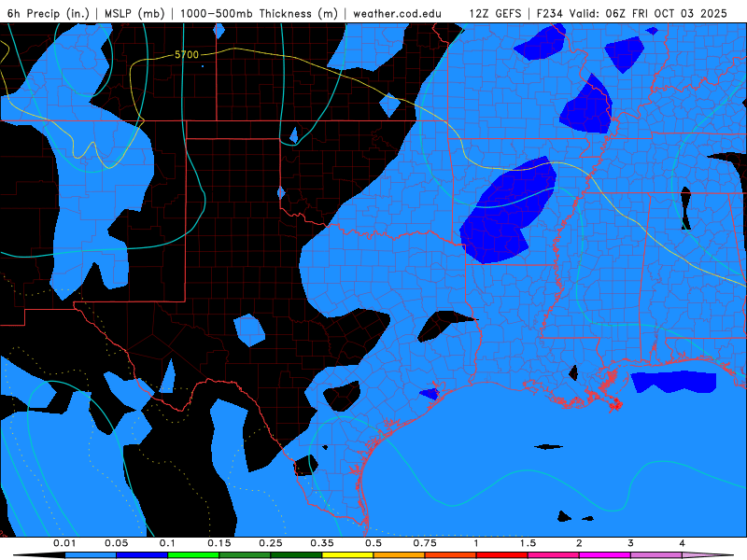Click the magenta 2–3 legend swatch
This screenshot has width=747, height=560.
point(605,555)
